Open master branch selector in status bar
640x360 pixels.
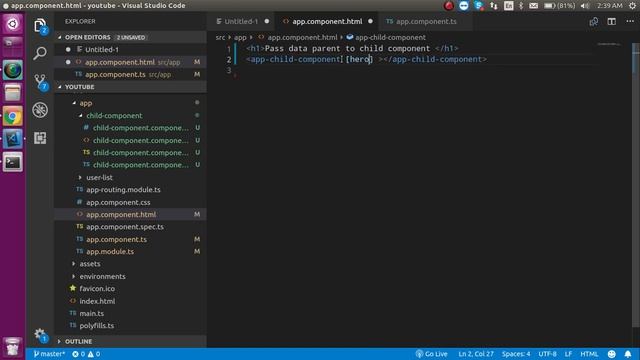coord(49,354)
